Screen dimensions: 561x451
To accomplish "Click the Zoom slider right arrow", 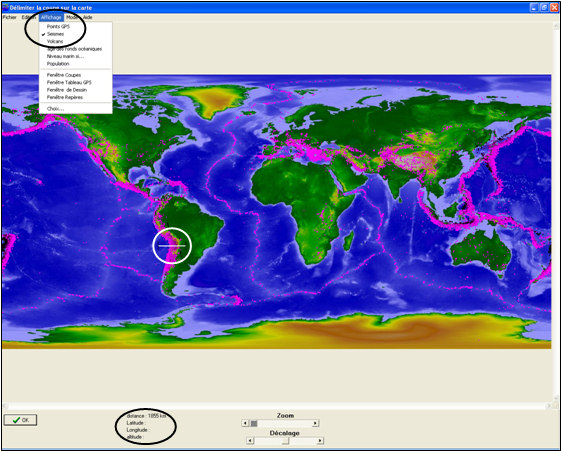I will (x=315, y=423).
